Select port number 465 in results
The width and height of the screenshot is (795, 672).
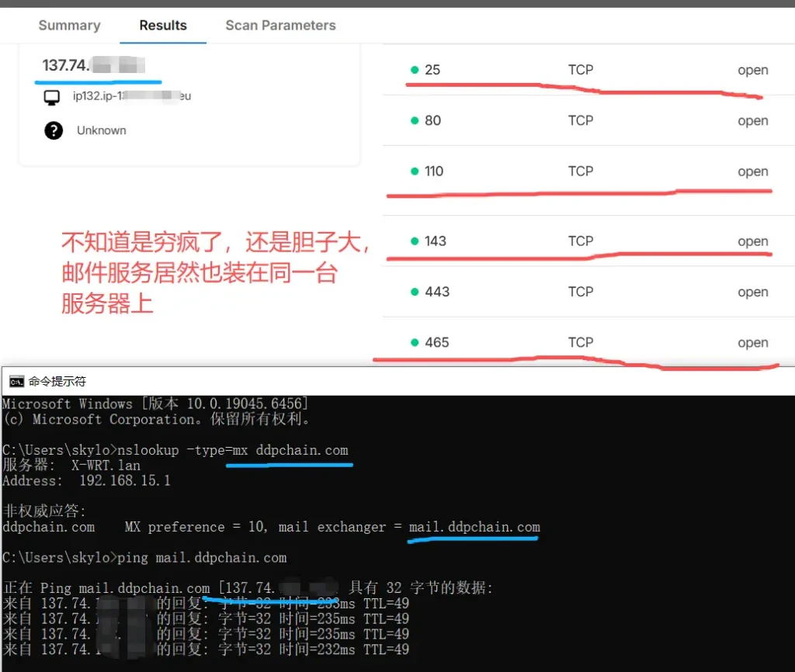coord(437,342)
